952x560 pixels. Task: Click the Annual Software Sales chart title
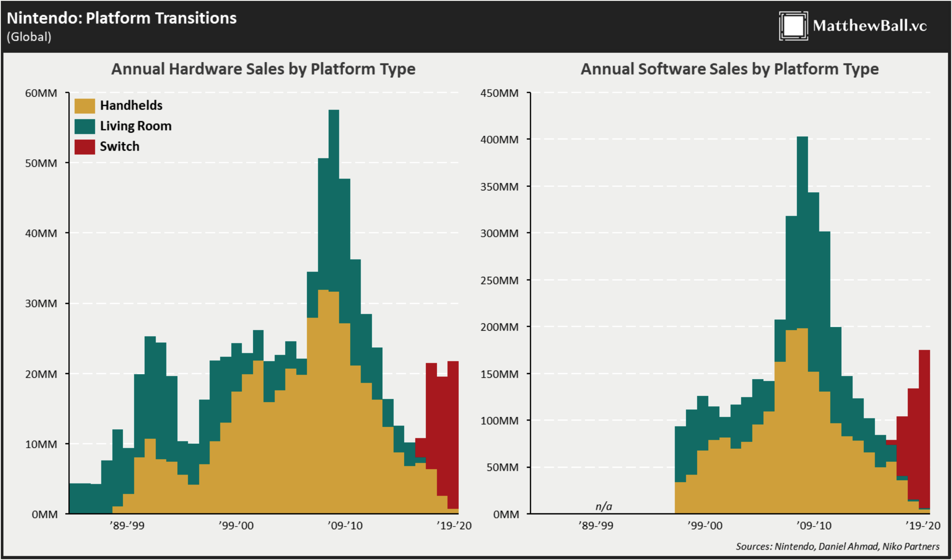tap(729, 69)
